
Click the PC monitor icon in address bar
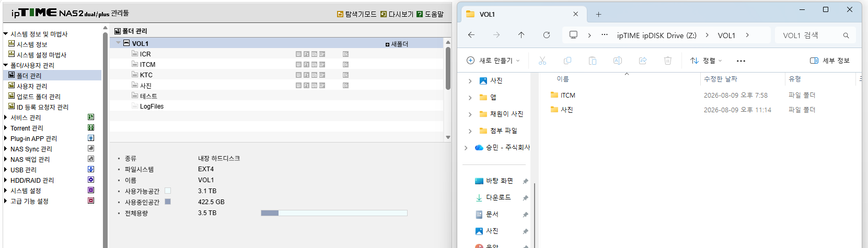573,35
